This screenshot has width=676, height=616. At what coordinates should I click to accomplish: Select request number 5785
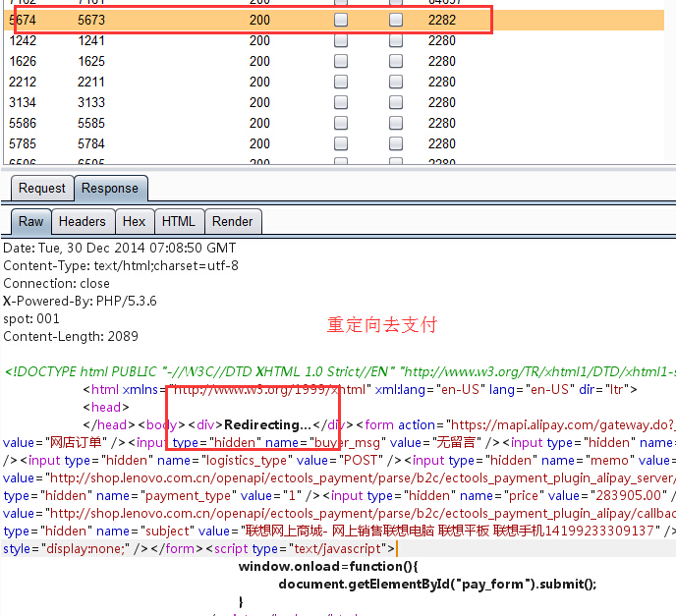coord(23,144)
